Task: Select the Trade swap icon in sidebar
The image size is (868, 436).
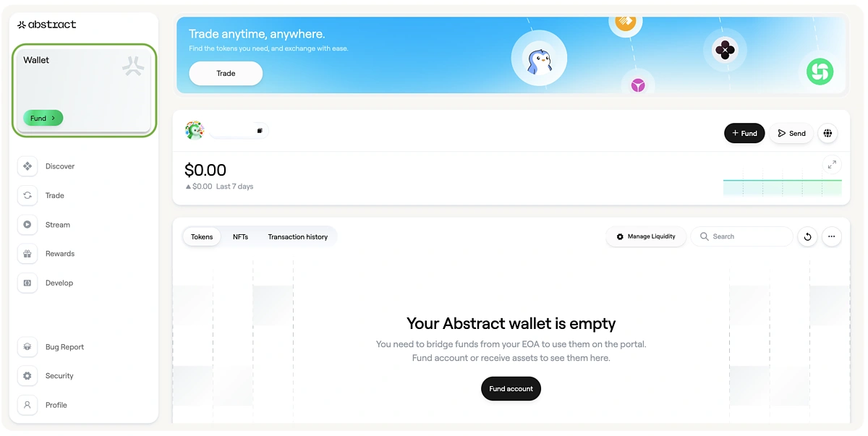Action: click(27, 195)
